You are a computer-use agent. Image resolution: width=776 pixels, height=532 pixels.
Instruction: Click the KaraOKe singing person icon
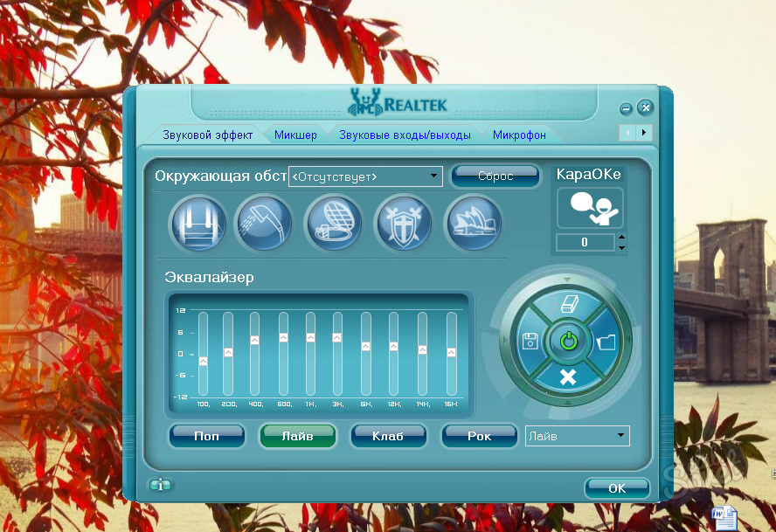click(x=590, y=209)
